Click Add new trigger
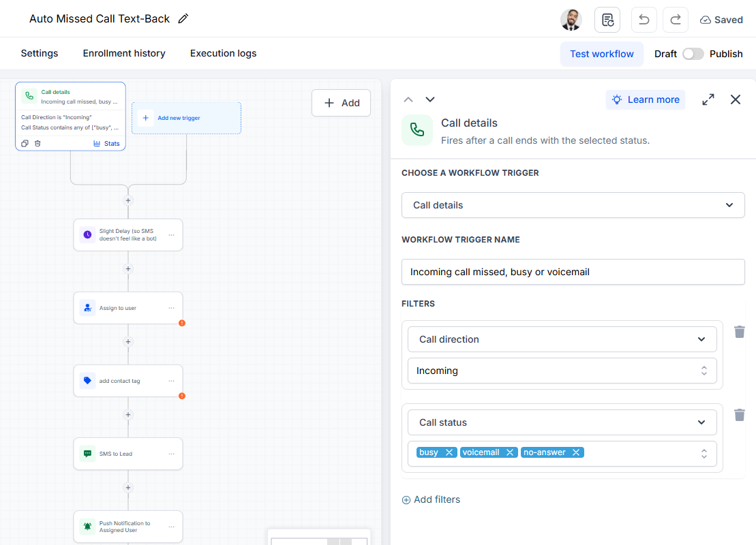 coord(186,118)
